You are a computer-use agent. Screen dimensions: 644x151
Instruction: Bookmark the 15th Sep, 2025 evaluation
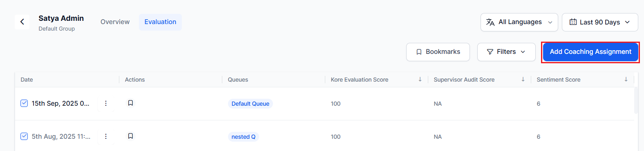[130, 103]
